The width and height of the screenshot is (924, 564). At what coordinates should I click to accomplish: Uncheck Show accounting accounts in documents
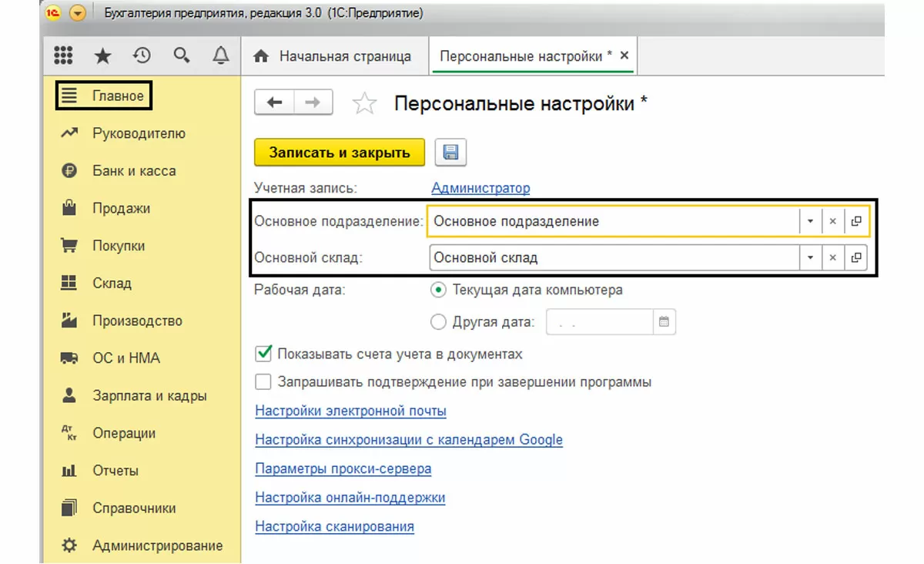click(264, 354)
